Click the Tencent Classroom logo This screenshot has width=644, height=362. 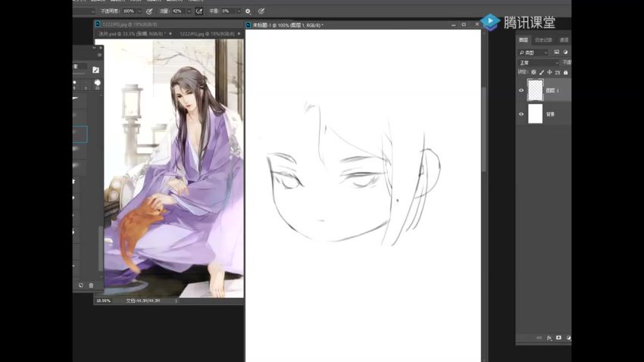(x=518, y=22)
